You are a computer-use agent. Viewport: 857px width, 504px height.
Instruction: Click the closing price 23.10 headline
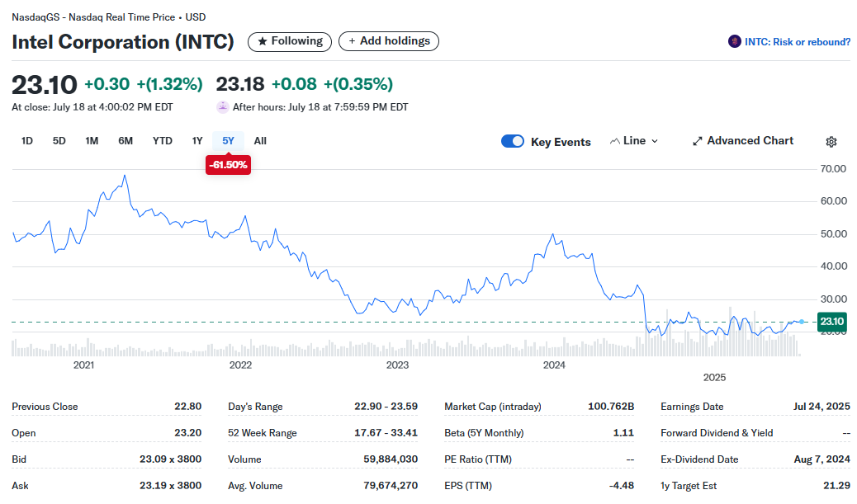[x=45, y=85]
